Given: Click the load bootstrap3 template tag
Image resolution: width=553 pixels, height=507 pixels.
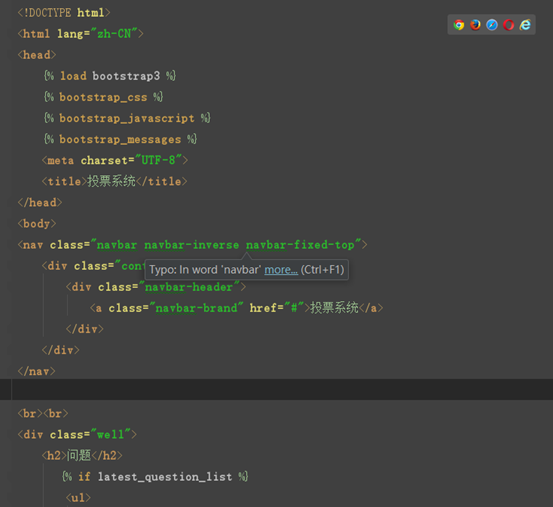Looking at the screenshot, I should (x=110, y=76).
